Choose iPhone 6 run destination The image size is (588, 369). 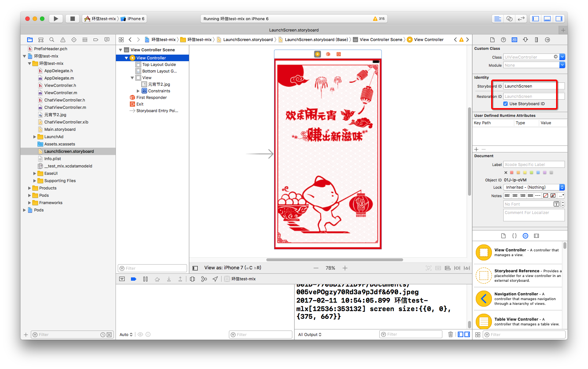133,19
